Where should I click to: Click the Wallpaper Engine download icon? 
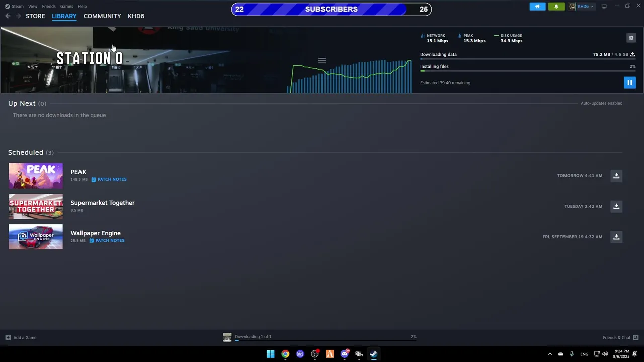click(x=616, y=237)
